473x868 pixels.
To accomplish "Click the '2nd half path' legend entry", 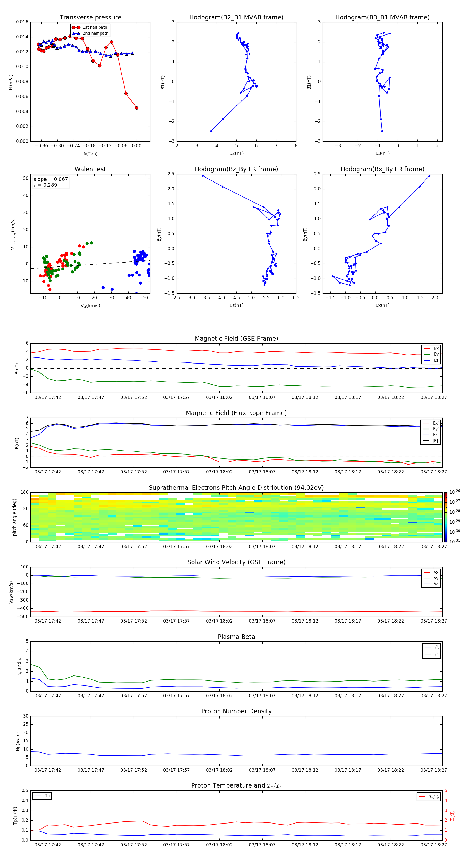I will [90, 33].
